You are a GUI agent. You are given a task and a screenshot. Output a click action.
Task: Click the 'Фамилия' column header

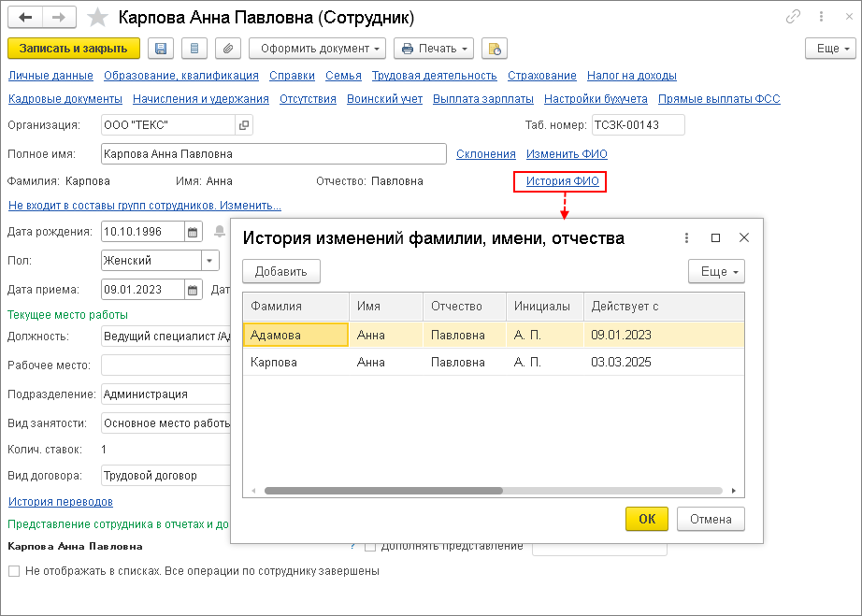click(x=295, y=307)
